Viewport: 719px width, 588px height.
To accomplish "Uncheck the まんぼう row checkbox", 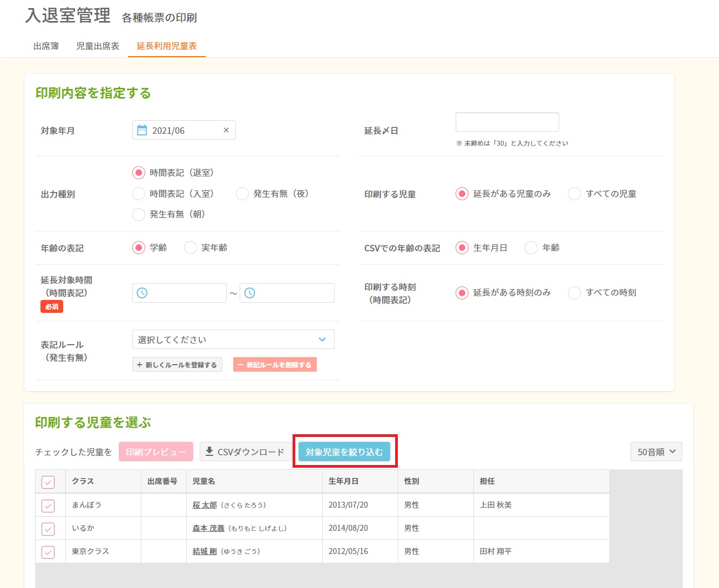I will coord(48,505).
